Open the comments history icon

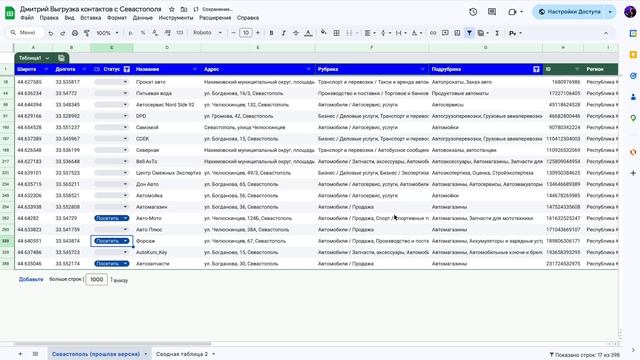pos(492,12)
